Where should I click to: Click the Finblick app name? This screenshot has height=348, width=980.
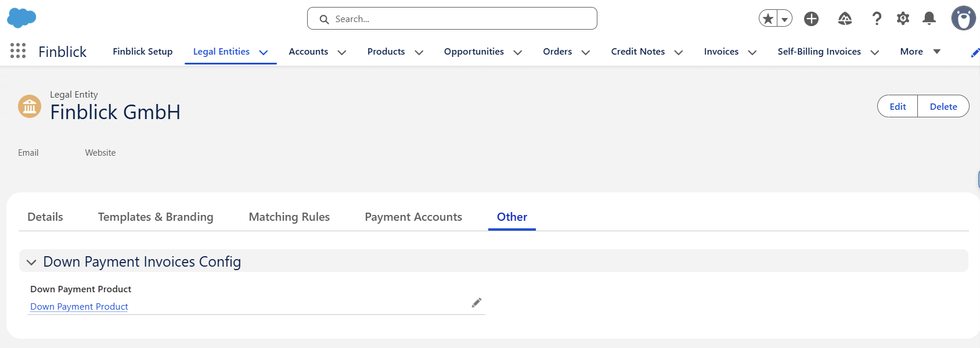pos(62,52)
